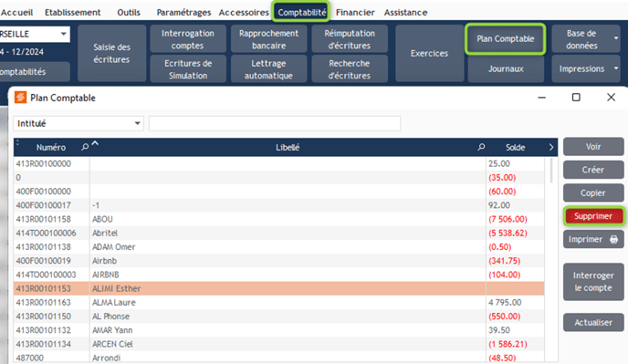
Task: Select row 400F00100017 with libellé -1
Action: pos(278,205)
